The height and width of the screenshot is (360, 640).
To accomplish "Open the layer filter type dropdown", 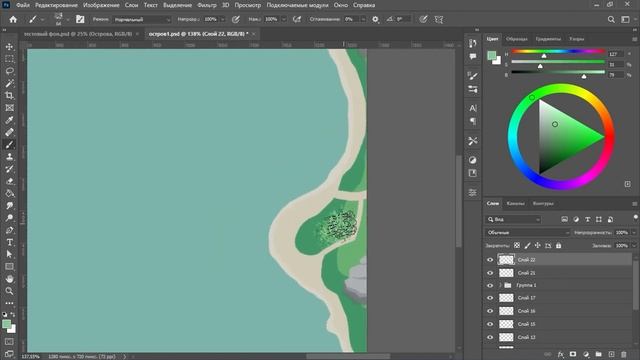I will (513, 219).
